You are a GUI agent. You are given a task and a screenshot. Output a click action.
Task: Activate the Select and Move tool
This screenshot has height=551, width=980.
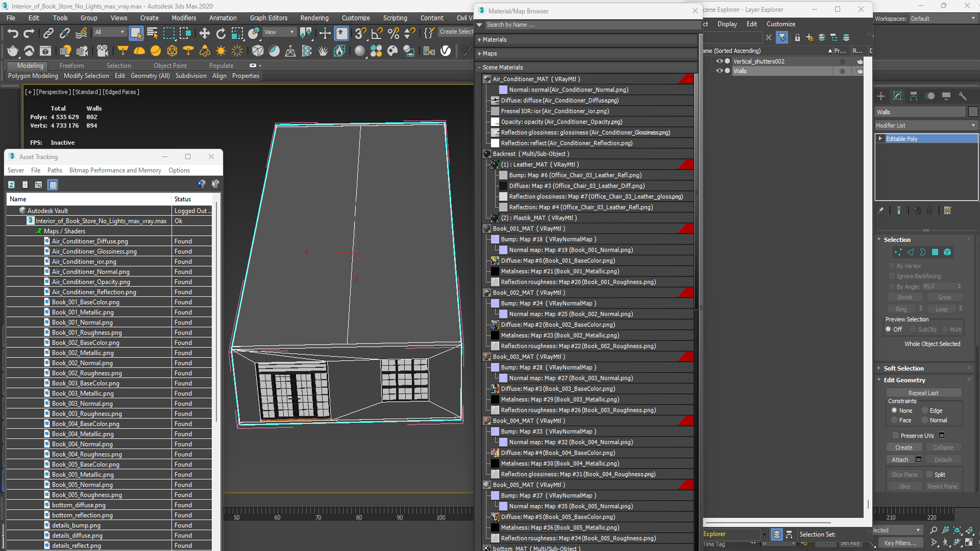pyautogui.click(x=205, y=34)
